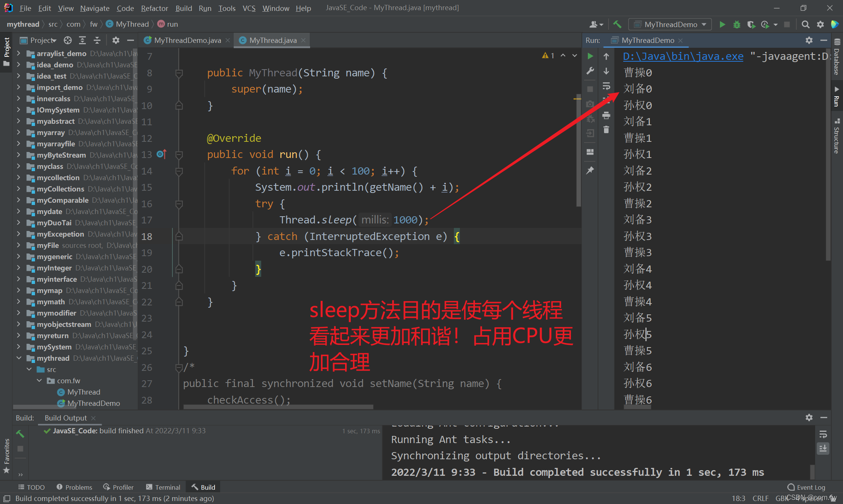This screenshot has width=843, height=504.
Task: Open MyThreadDemo run configuration dropdown
Action: pyautogui.click(x=670, y=24)
